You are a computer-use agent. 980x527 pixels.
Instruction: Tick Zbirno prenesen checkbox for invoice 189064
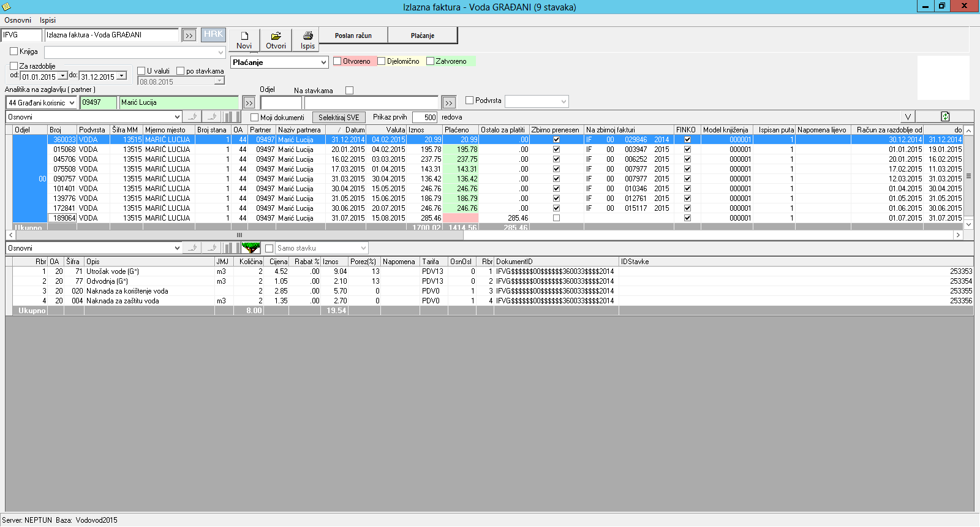point(556,218)
